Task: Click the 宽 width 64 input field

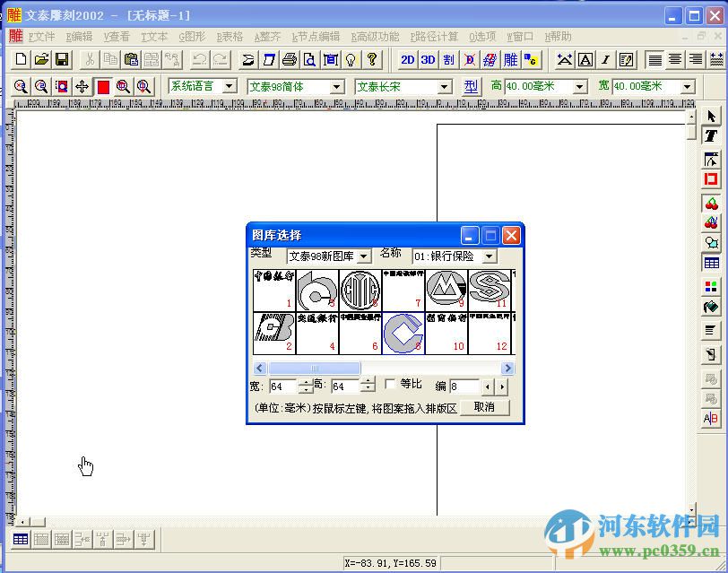Action: (283, 386)
